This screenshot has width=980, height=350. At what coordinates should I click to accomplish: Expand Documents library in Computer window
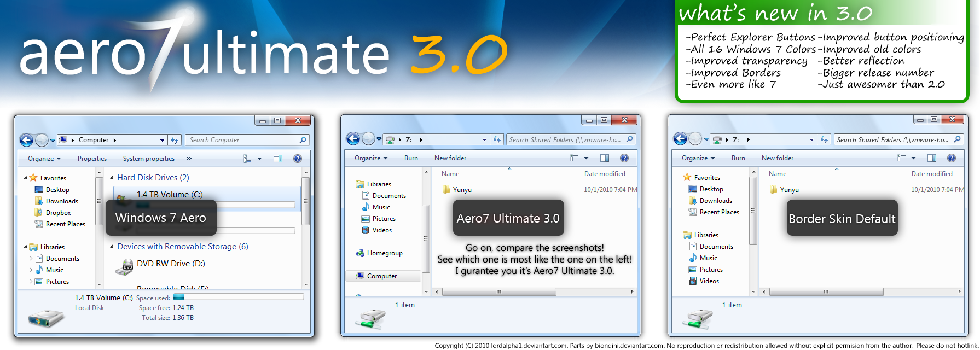pyautogui.click(x=31, y=259)
